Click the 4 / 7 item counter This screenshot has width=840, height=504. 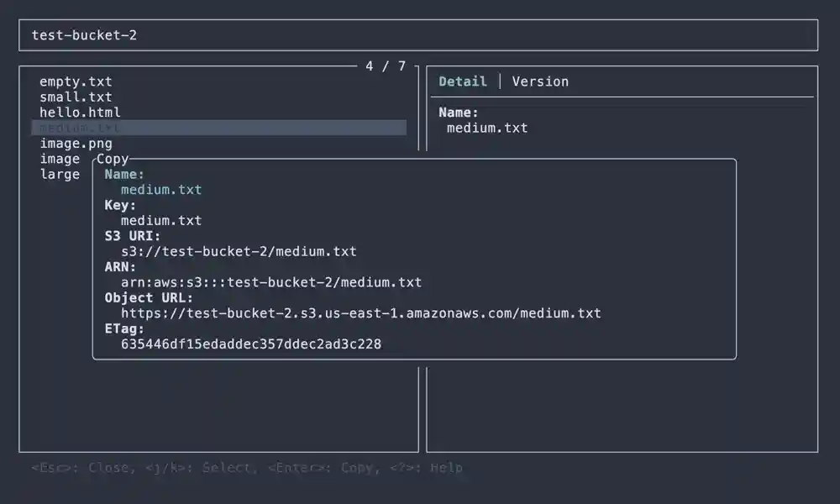pos(386,66)
